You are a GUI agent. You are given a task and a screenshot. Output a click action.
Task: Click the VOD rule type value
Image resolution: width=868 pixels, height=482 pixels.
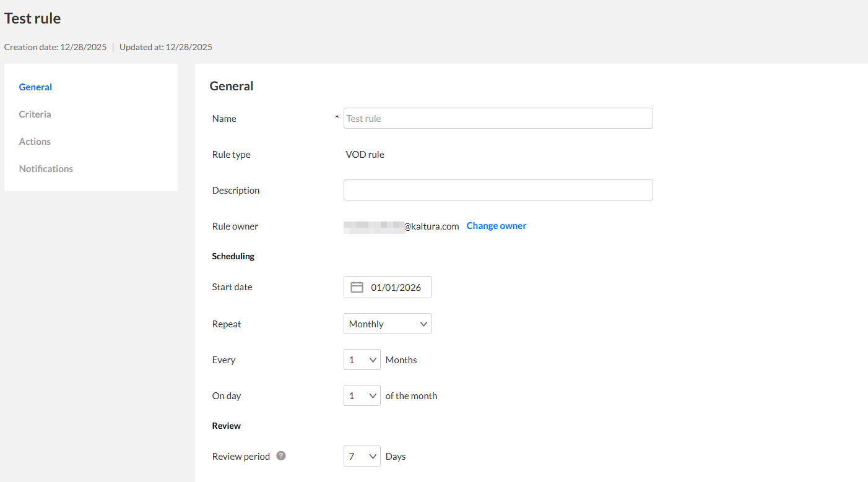point(365,155)
